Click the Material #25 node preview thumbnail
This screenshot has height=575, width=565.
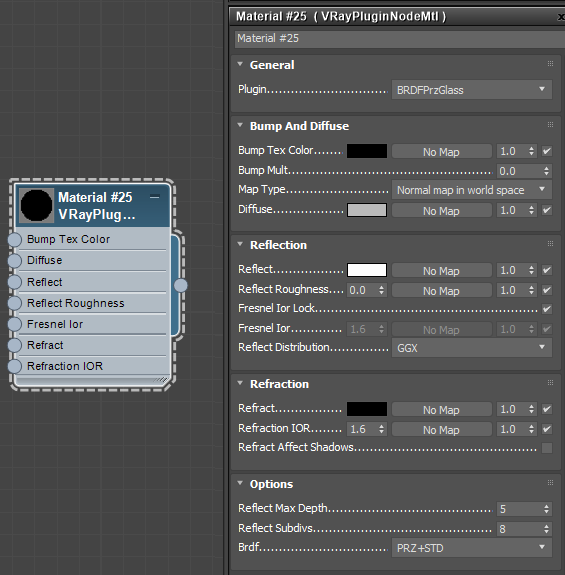tap(36, 205)
